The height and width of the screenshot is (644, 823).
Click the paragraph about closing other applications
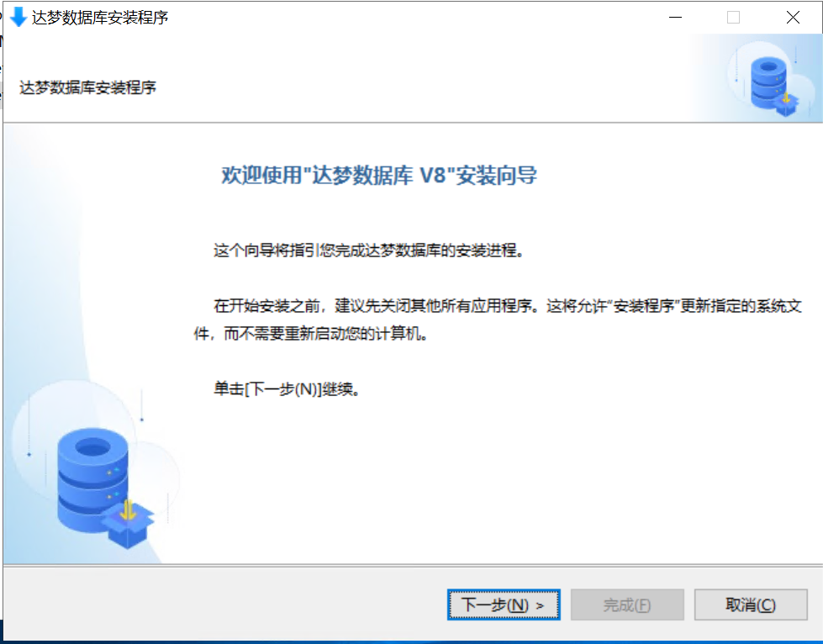pos(498,319)
